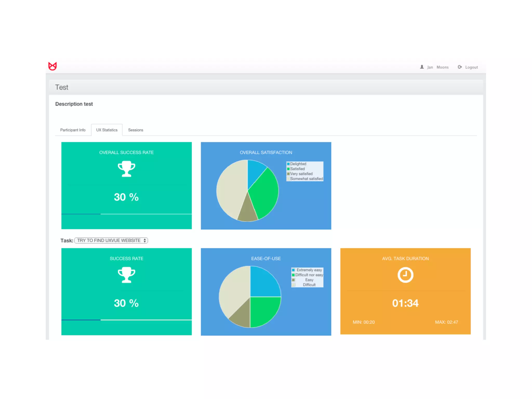The width and height of the screenshot is (532, 399).
Task: Click the Overall Success Rate progress bar
Action: [127, 214]
